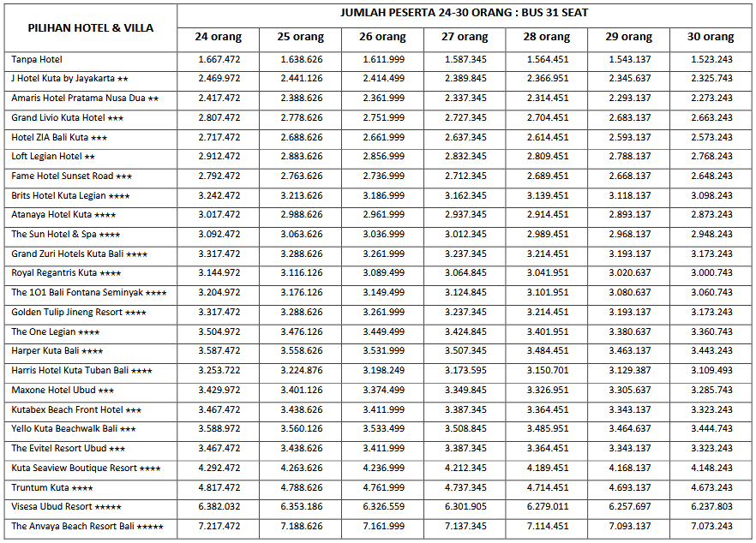Click the price cell showing 7.217.472
Screen dimensions: 756x543
tap(219, 527)
